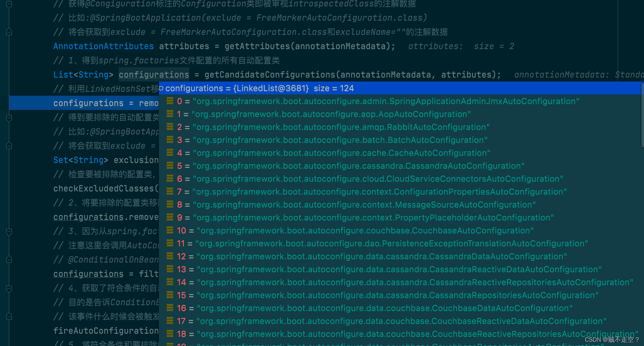644x346 pixels.
Task: Select list item 11 PersistenceExceptionTranslationAutoConfiguration
Action: tap(400, 243)
